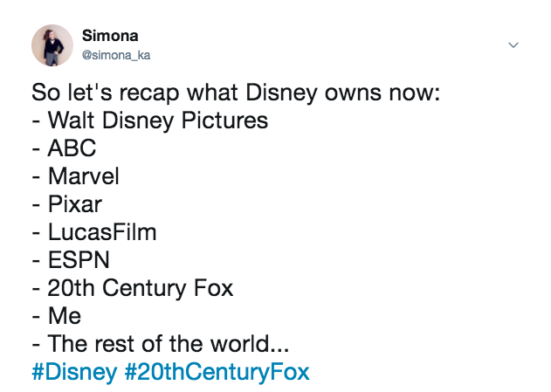Open Simona's profile picture
Viewport: 551px width, 392px height.
(x=52, y=45)
